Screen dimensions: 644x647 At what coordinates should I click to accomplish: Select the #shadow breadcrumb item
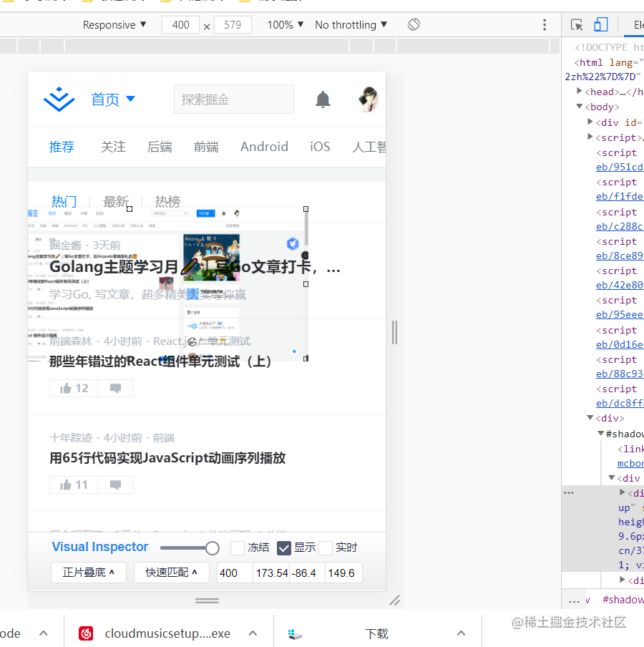coord(623,600)
